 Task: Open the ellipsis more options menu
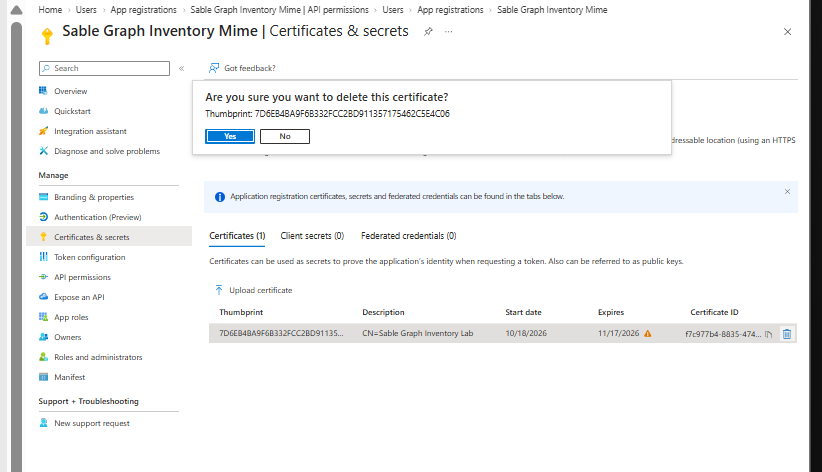tap(448, 31)
